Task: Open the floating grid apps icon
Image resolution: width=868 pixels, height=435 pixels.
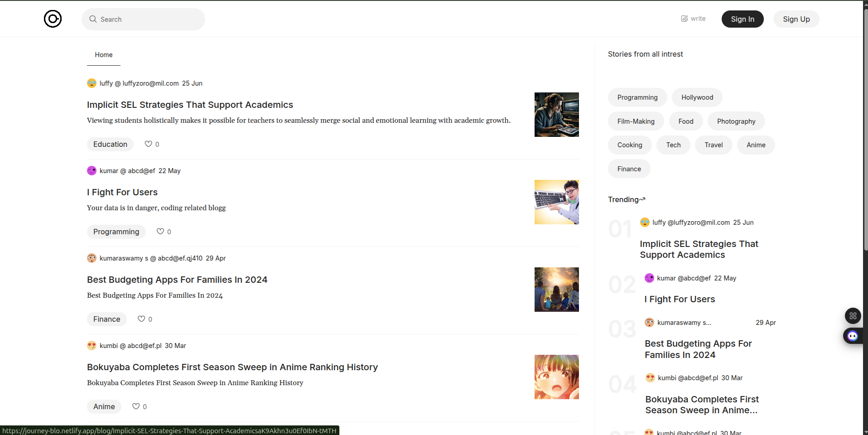Action: pyautogui.click(x=853, y=316)
